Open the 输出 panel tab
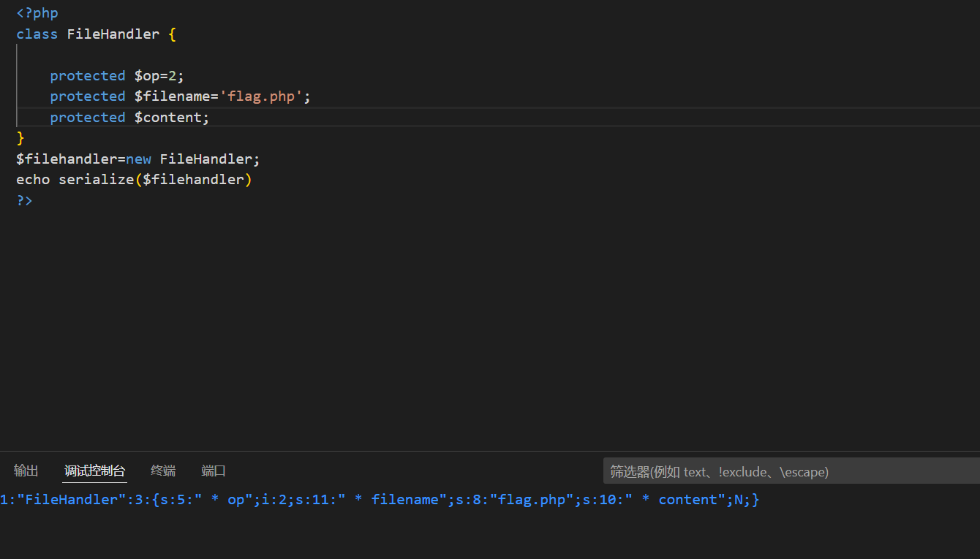The width and height of the screenshot is (980, 559). (26, 471)
